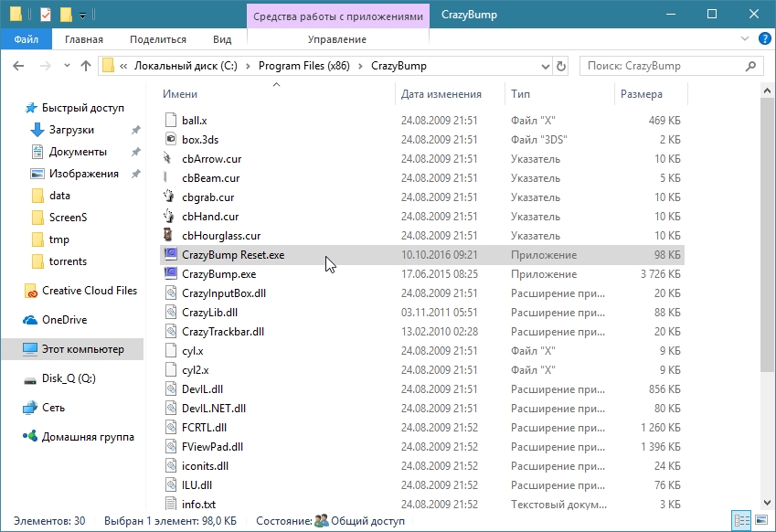This screenshot has width=776, height=532.
Task: Expand the ribbon with the chevron arrow
Action: (745, 39)
